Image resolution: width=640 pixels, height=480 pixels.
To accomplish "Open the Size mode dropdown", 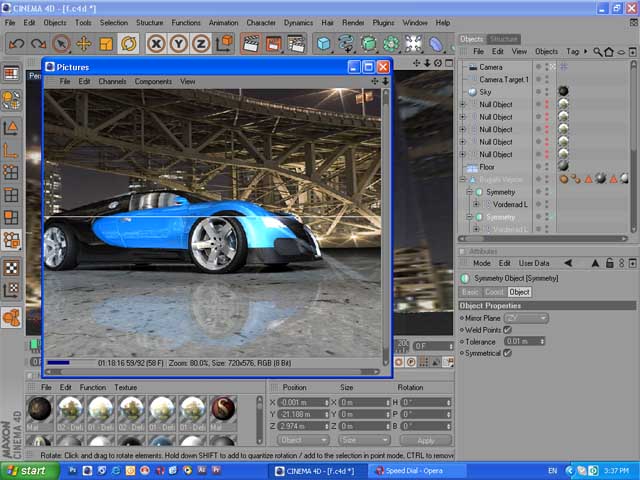I will [x=364, y=440].
